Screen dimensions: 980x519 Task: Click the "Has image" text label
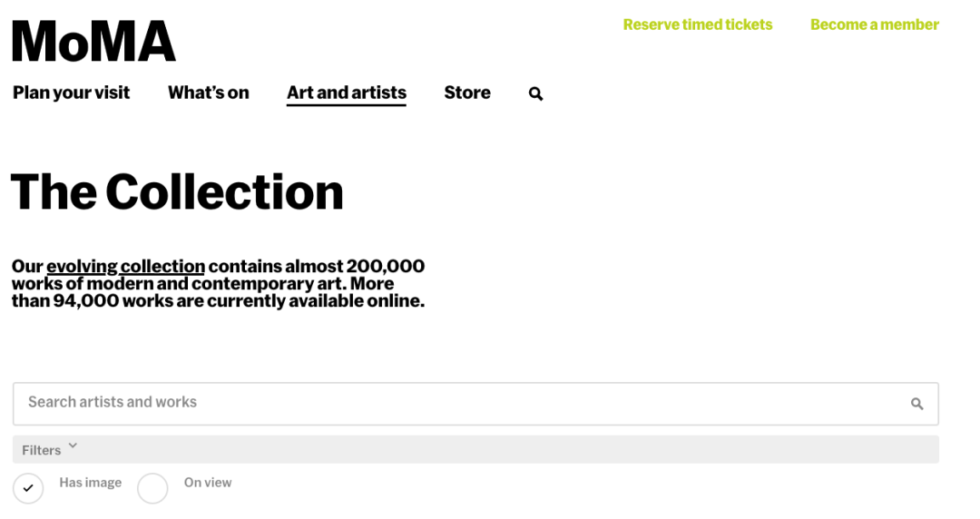pyautogui.click(x=90, y=483)
